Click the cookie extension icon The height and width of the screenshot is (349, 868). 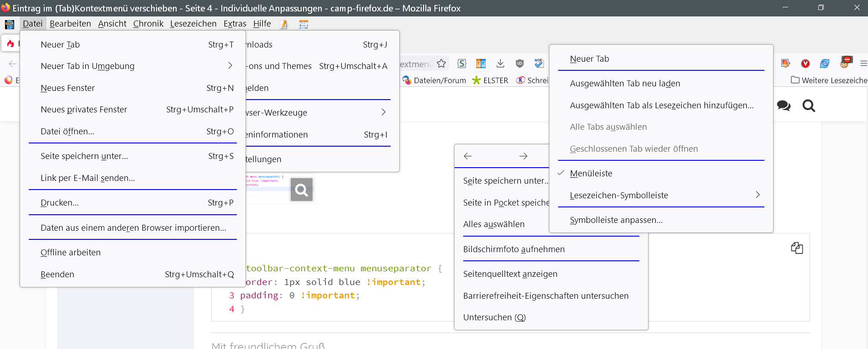[845, 63]
